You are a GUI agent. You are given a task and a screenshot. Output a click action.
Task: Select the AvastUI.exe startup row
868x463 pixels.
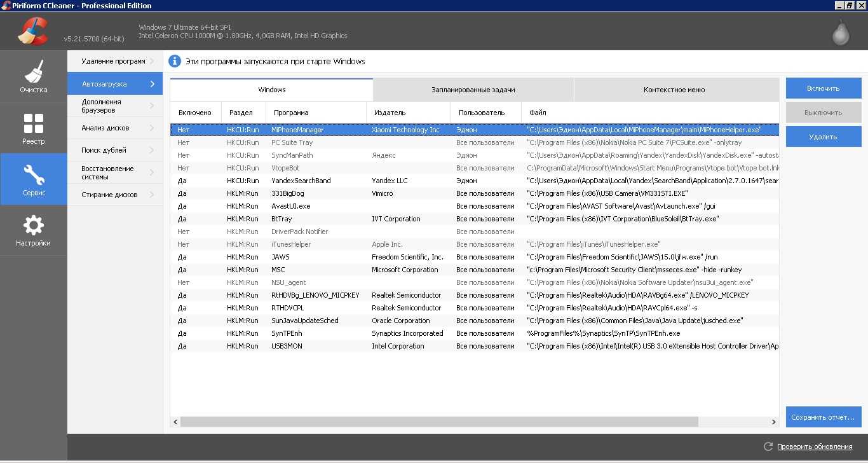(290, 206)
